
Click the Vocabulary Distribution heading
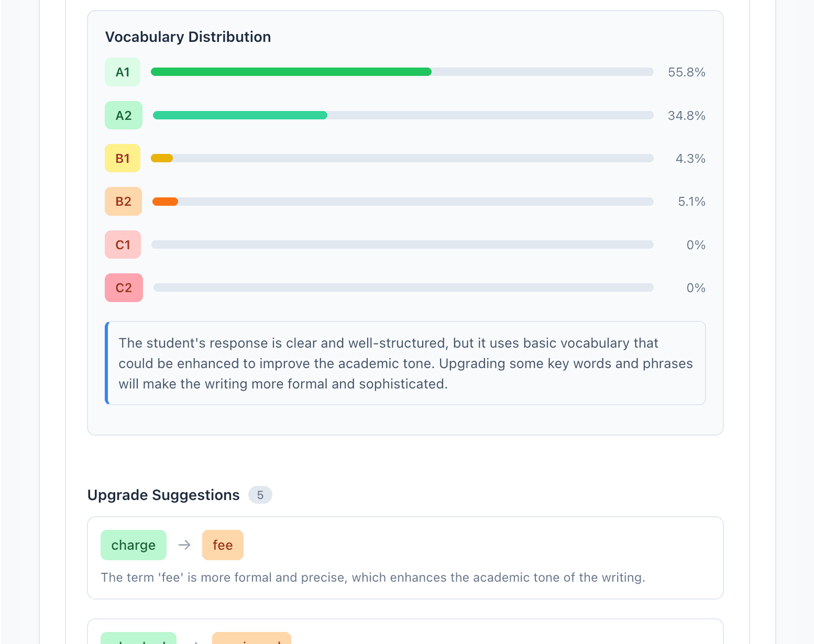pyautogui.click(x=188, y=37)
